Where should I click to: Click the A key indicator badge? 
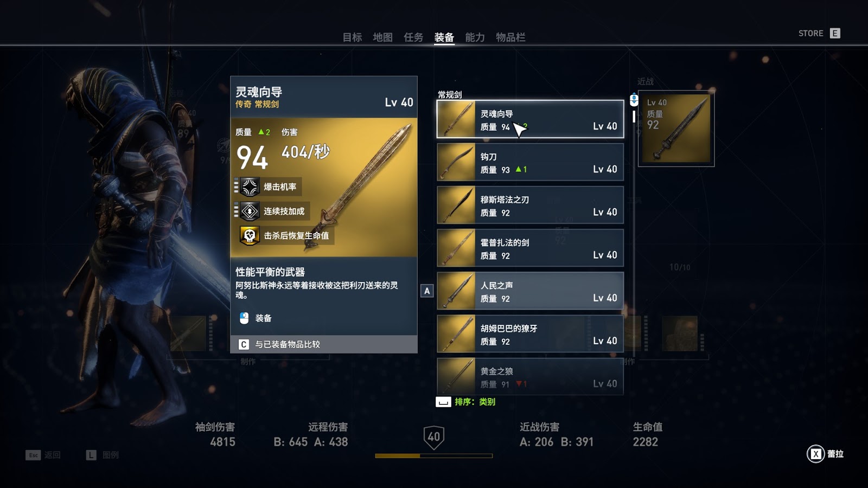[427, 291]
